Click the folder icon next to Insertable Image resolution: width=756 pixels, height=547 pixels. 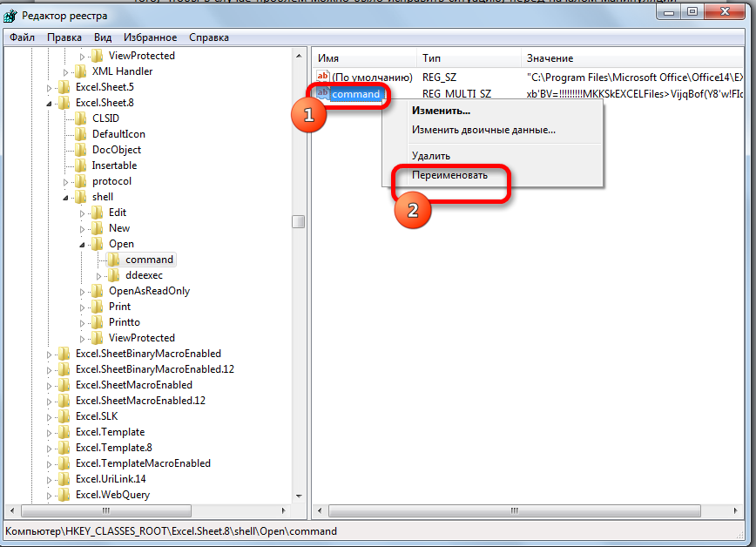click(x=80, y=165)
